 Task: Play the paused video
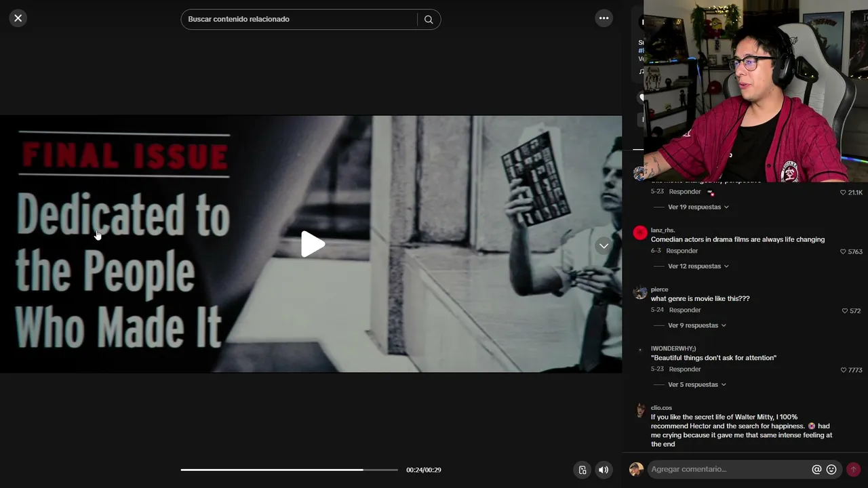click(x=312, y=244)
